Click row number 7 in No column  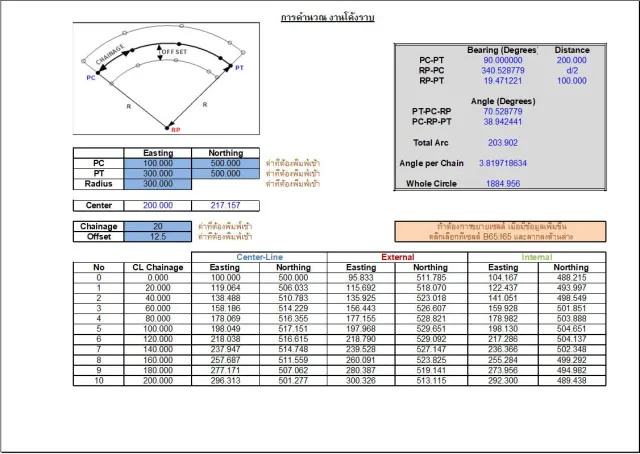(x=98, y=349)
